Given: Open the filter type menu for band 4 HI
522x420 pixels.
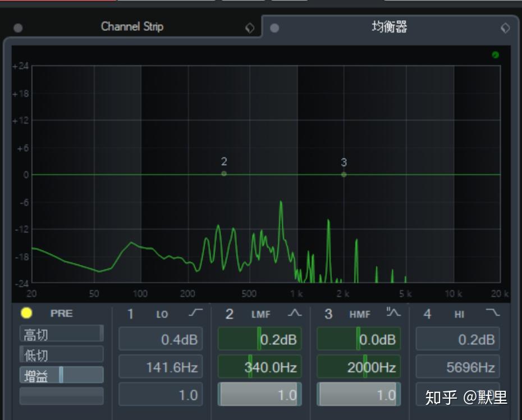Looking at the screenshot, I should (x=493, y=313).
